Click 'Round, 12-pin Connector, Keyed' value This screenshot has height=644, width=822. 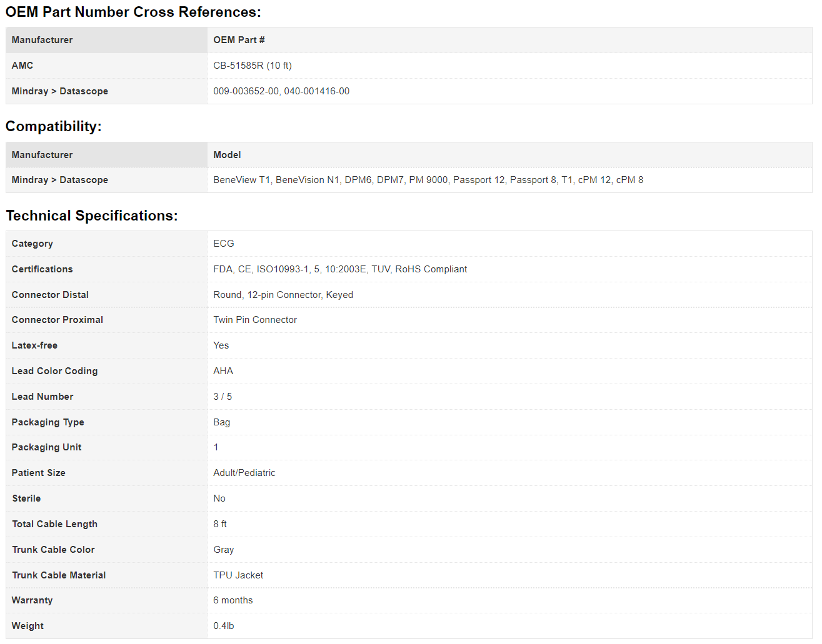[283, 295]
